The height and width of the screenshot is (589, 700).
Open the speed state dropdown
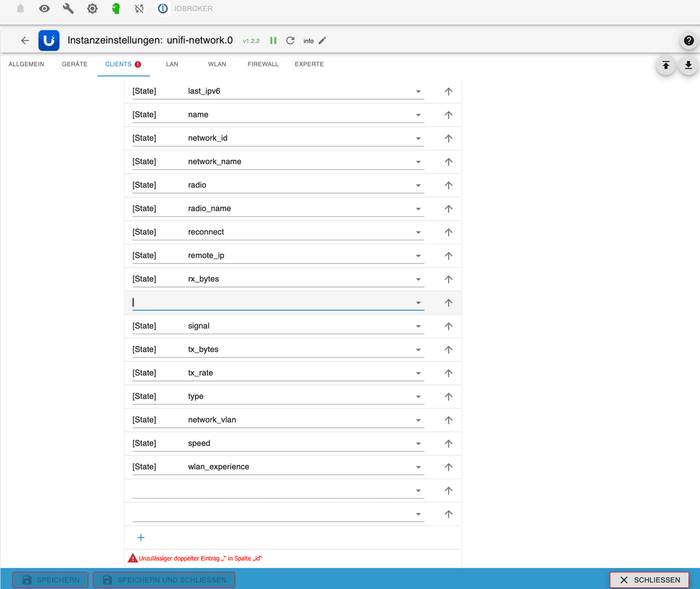[x=418, y=444]
